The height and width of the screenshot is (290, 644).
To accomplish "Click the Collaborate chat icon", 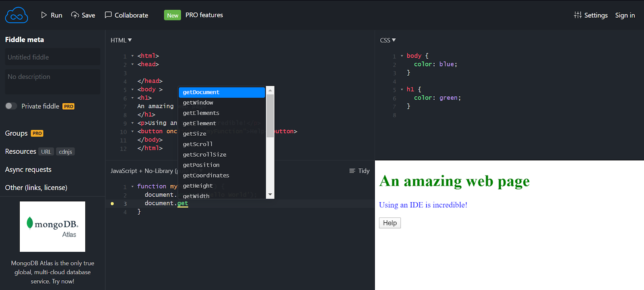I will [x=108, y=15].
